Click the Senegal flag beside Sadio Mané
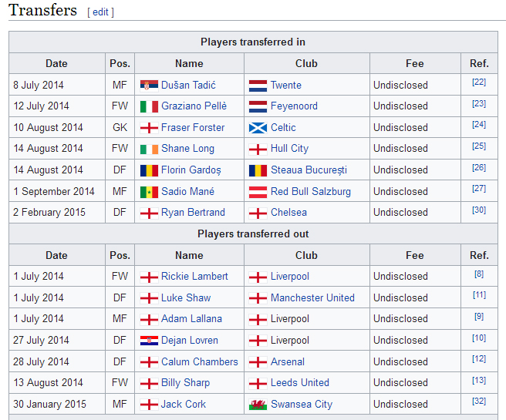This screenshot has height=420, width=506. [x=149, y=192]
